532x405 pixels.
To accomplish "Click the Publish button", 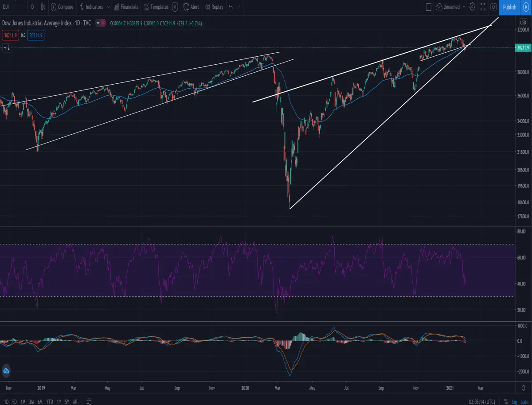I will tap(509, 7).
